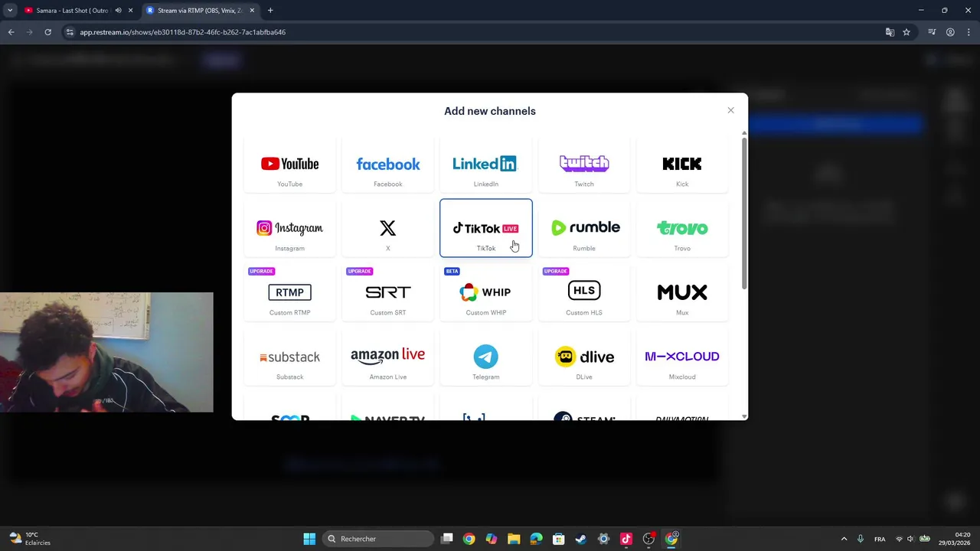This screenshot has width=980, height=551.
Task: Choose the Custom HLS channel
Action: (584, 292)
